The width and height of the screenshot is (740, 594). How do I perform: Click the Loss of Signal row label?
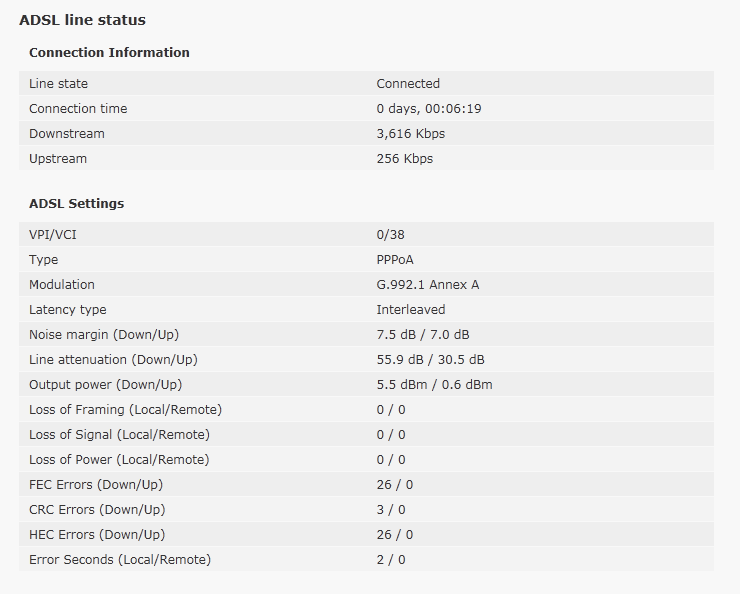(x=119, y=435)
